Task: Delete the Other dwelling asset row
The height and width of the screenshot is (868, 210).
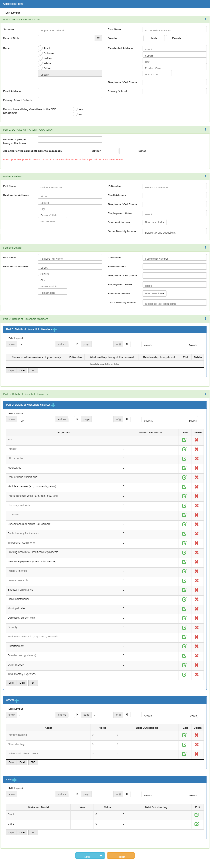Action: pyautogui.click(x=197, y=745)
